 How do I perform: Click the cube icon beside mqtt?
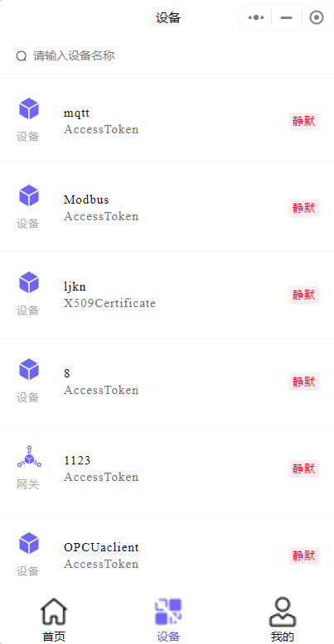click(x=29, y=108)
